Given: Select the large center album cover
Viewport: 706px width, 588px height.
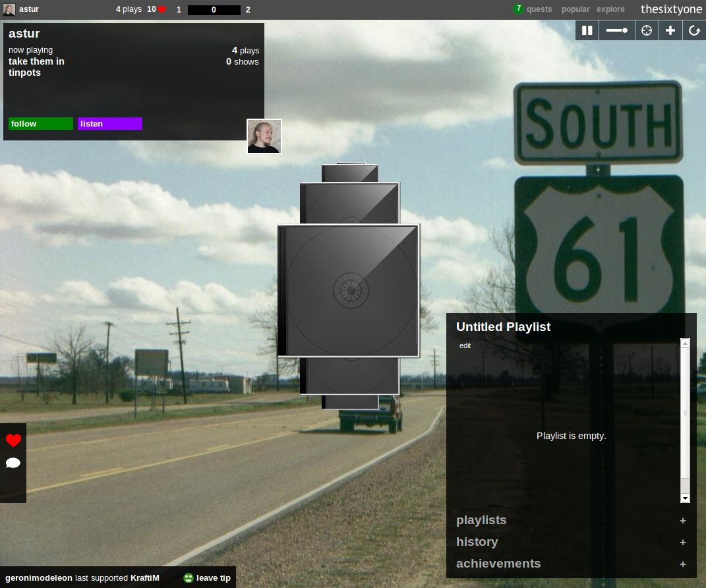Looking at the screenshot, I should pos(349,291).
